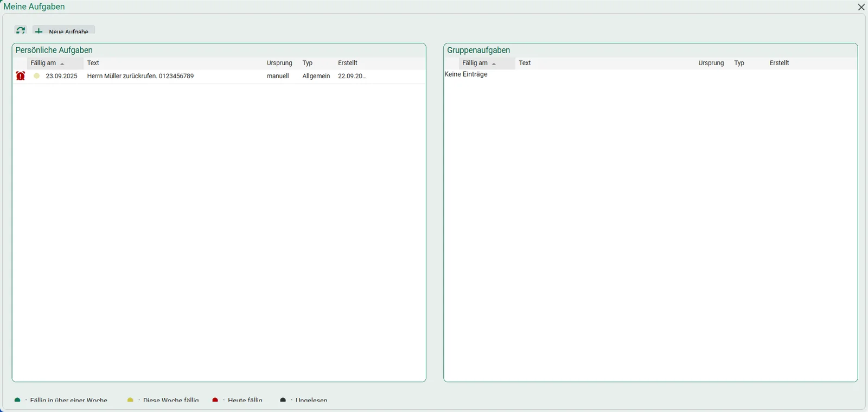The width and height of the screenshot is (868, 412).
Task: Click Ursprung column header in Persönliche Aufgaben
Action: point(279,63)
